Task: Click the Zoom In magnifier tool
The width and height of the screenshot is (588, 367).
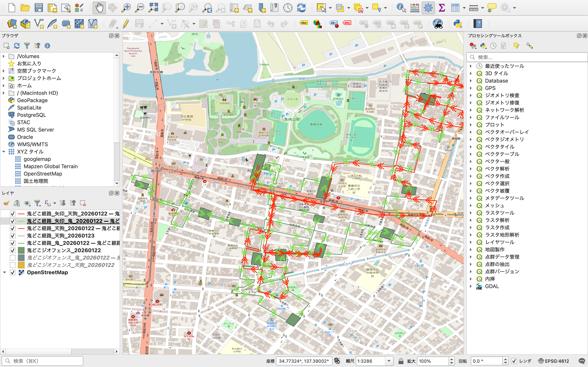Action: click(126, 8)
